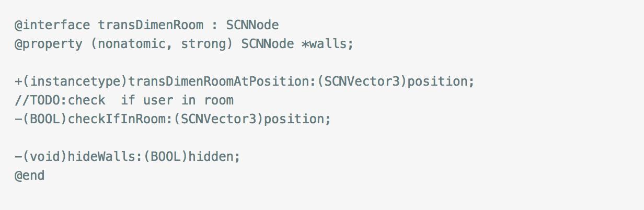This screenshot has height=210, width=644.
Task: Click SCNVector3 in the transDimenRoomAtPosition line
Action: (x=362, y=81)
